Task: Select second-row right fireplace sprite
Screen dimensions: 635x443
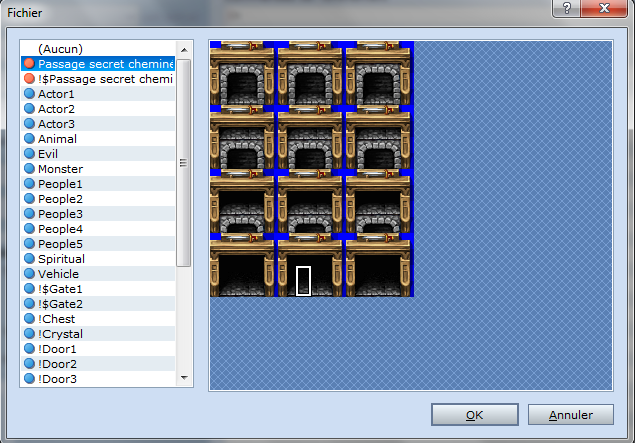Action: tap(378, 137)
